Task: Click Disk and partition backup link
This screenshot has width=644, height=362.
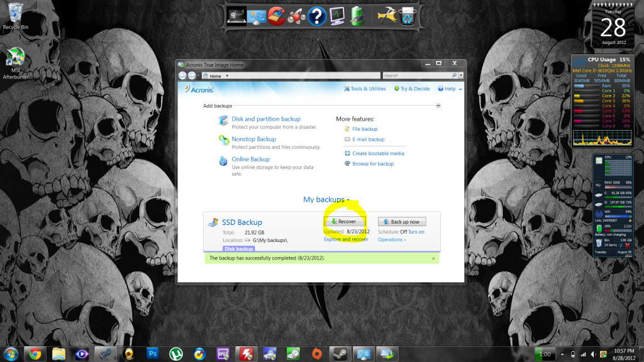Action: [x=266, y=119]
